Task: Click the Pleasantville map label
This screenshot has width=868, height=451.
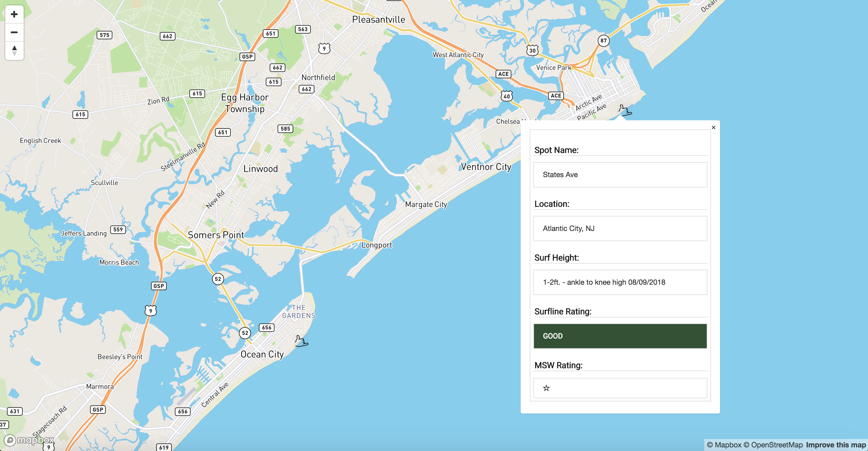Action: click(x=378, y=20)
